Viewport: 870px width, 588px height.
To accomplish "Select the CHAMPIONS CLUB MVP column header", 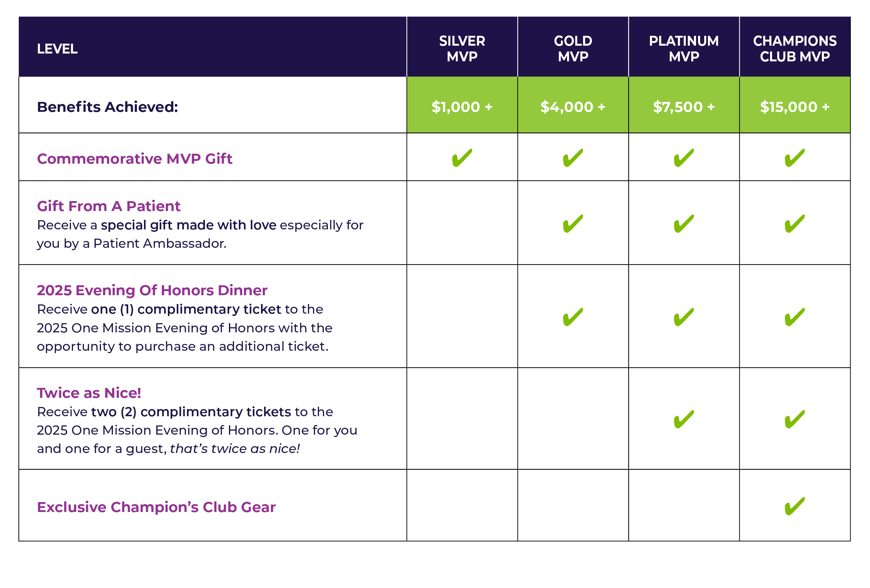I will [794, 49].
